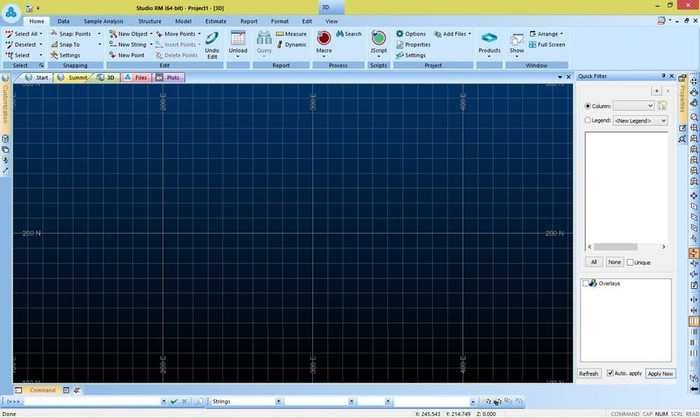Screen dimensions: 700x418
Task: Click the add filter plus button
Action: coord(656,91)
